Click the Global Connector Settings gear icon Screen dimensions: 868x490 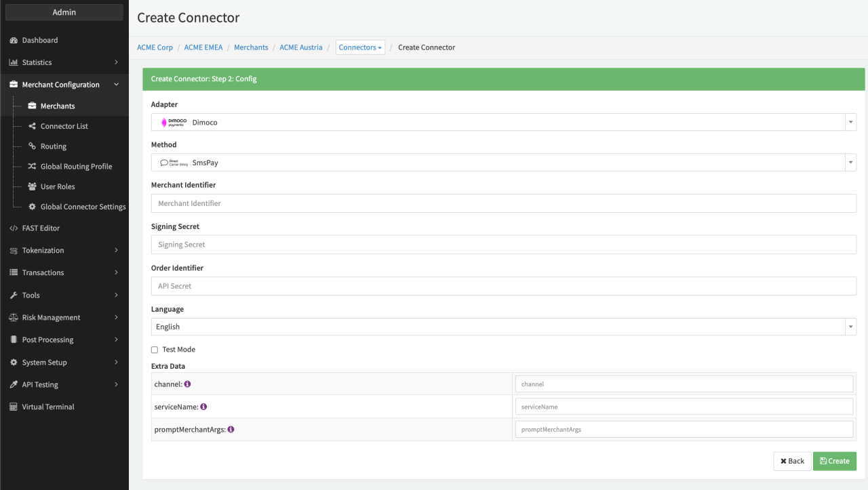(32, 207)
